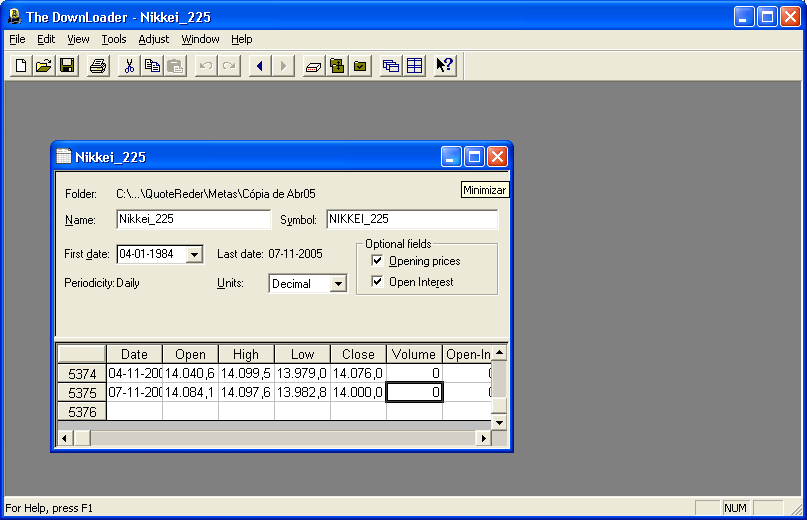Select row header 5374
The height and width of the screenshot is (520, 807).
coord(82,374)
